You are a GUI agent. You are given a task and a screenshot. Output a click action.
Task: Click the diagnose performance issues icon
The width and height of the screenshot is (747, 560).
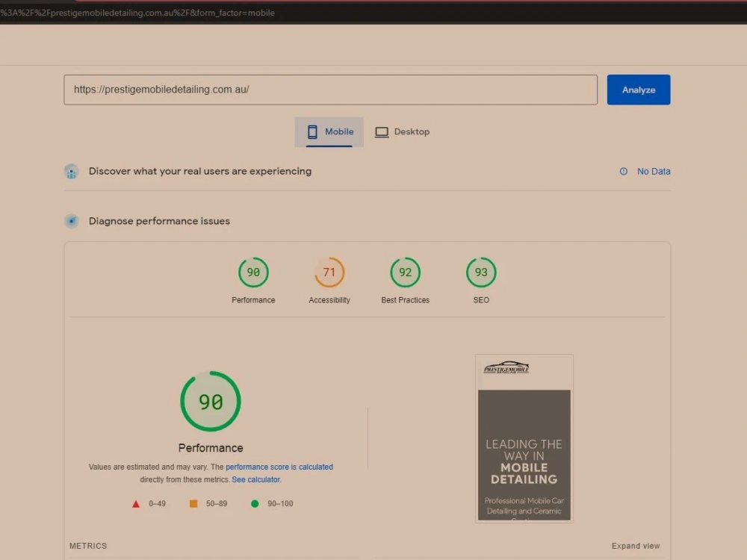[x=72, y=221]
